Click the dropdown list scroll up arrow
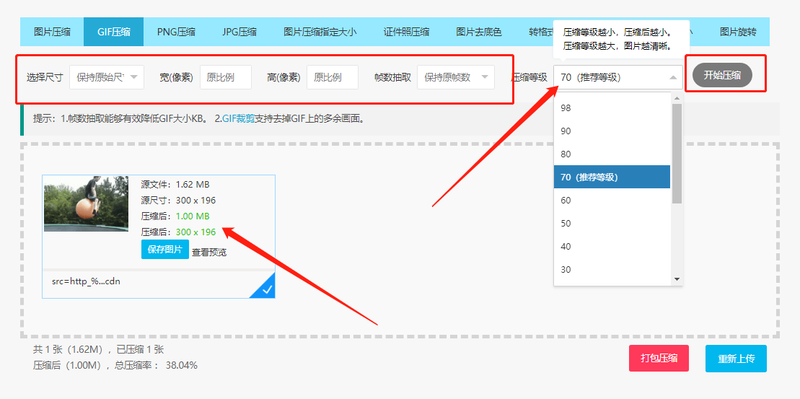Viewport: 800px width, 399px height. coord(677,98)
